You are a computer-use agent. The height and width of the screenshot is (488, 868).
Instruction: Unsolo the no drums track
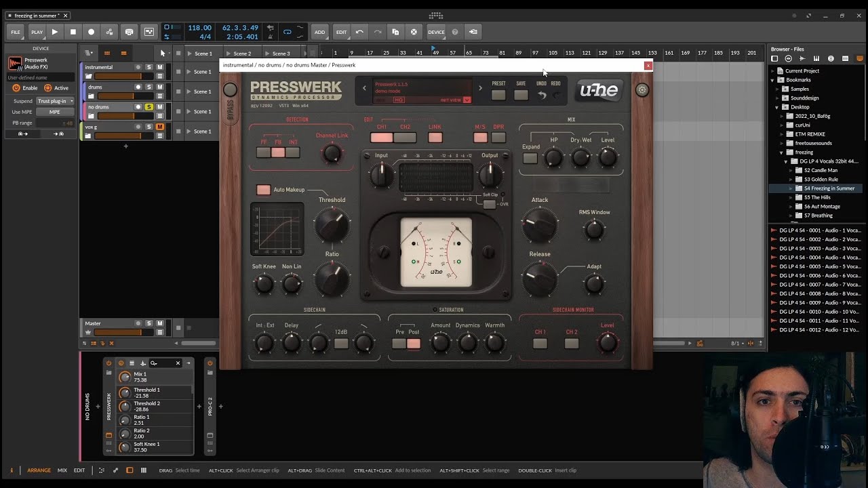(149, 107)
